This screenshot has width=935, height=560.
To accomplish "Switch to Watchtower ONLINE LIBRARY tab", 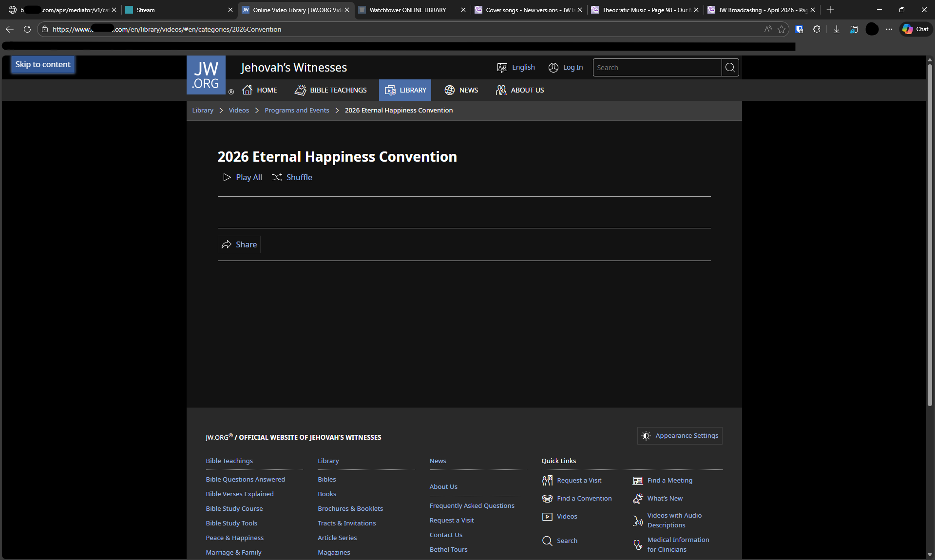I will (x=407, y=10).
